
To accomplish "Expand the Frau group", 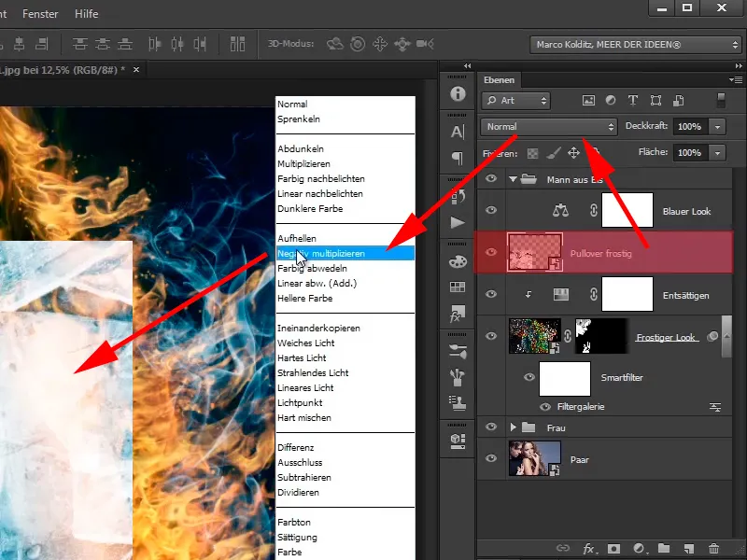I will 513,427.
